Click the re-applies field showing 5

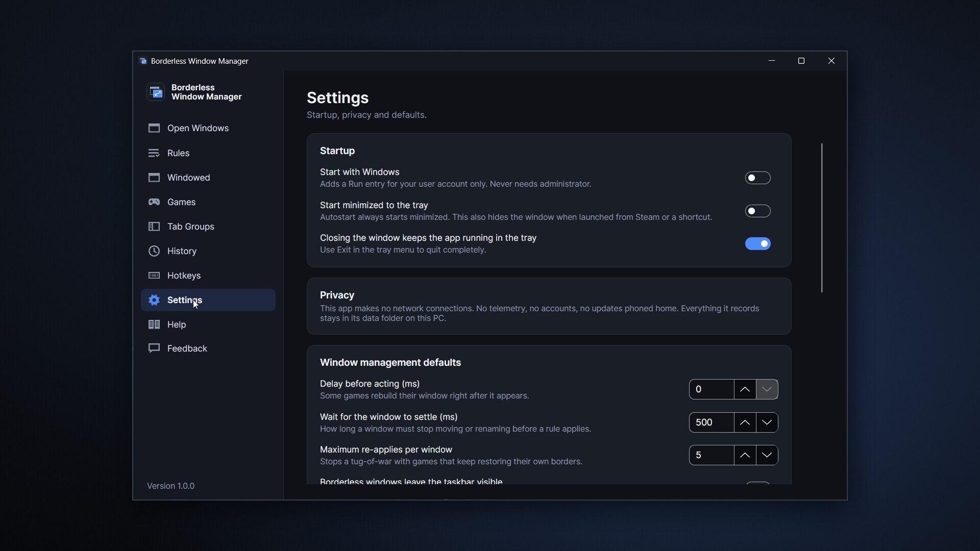tap(712, 455)
